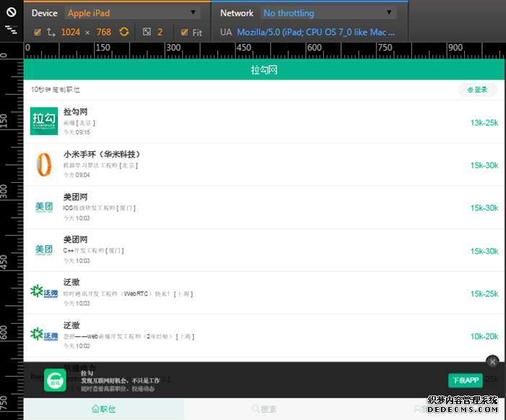This screenshot has width=506, height=420.
Task: Click the 15k-25k salary text
Action: pyautogui.click(x=484, y=293)
